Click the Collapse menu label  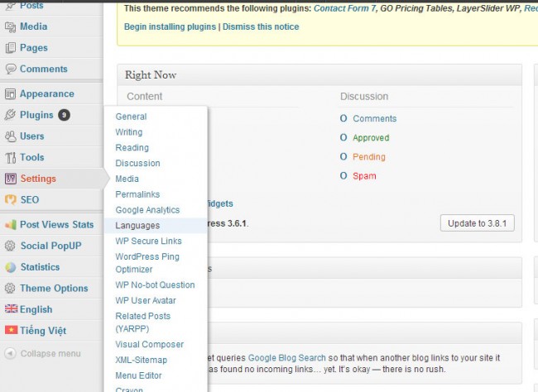pos(50,354)
